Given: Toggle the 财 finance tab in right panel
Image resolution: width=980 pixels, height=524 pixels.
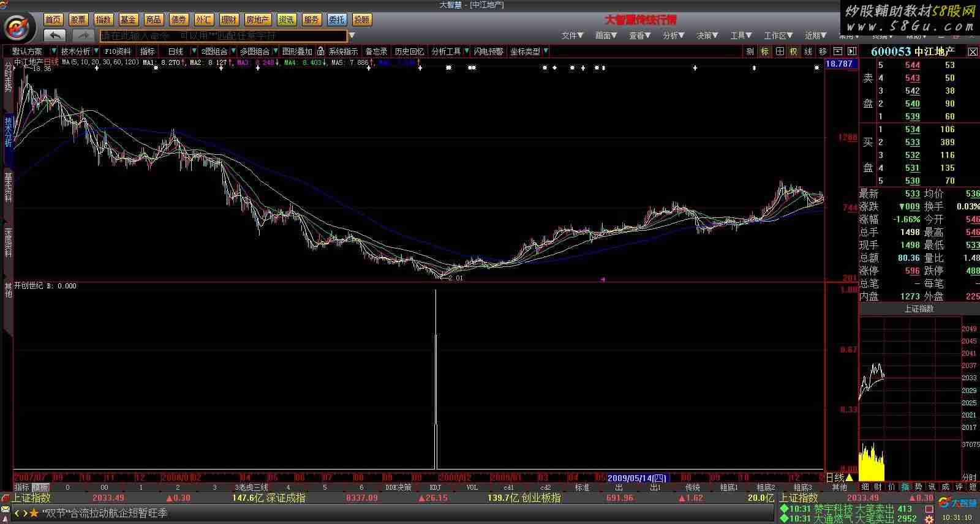Looking at the screenshot, I should tap(878, 487).
